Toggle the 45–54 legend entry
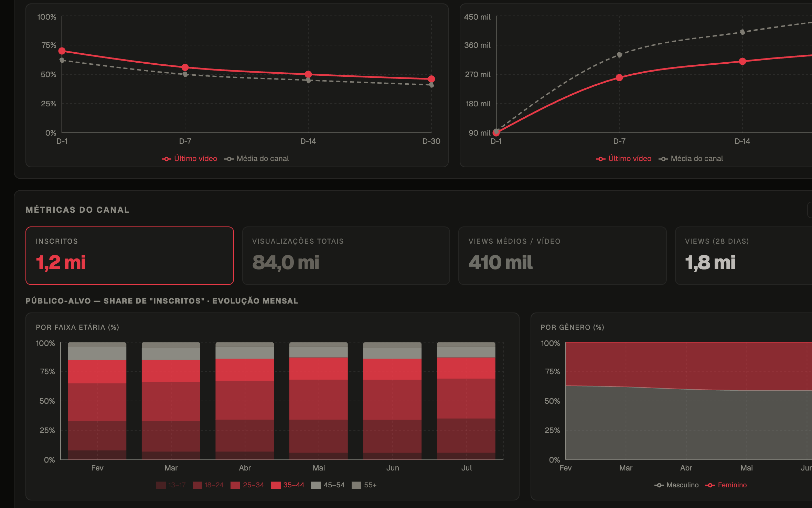This screenshot has height=508, width=812. pyautogui.click(x=328, y=485)
